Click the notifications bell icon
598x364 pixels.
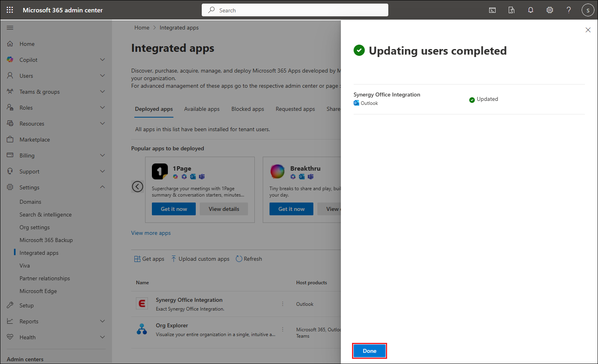(531, 10)
